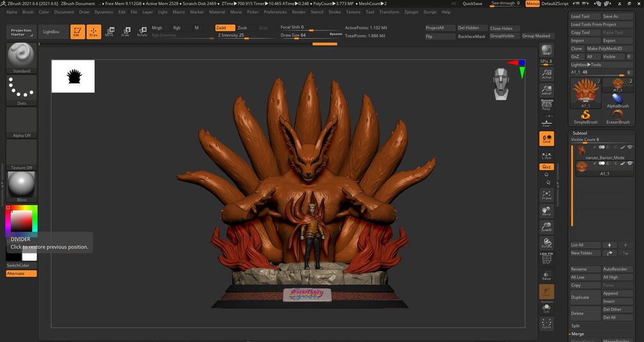The width and height of the screenshot is (644, 342).
Task: Click the Frame mesh button
Action: pyautogui.click(x=546, y=195)
